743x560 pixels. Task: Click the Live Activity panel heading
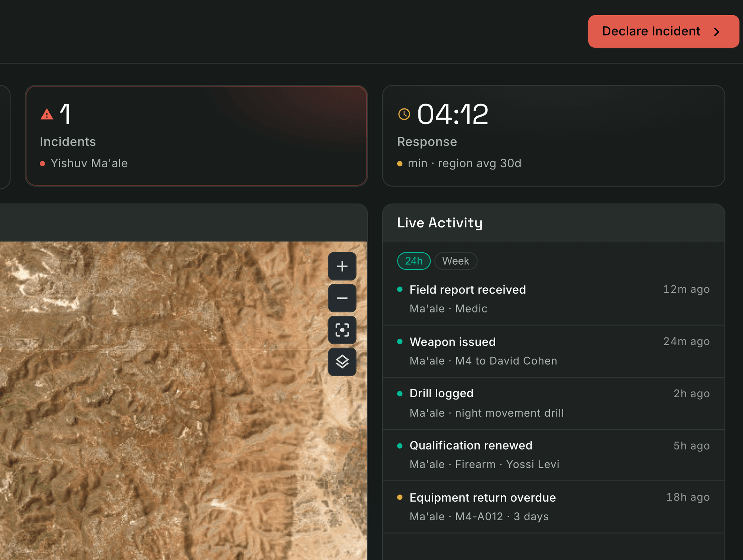[x=440, y=223]
